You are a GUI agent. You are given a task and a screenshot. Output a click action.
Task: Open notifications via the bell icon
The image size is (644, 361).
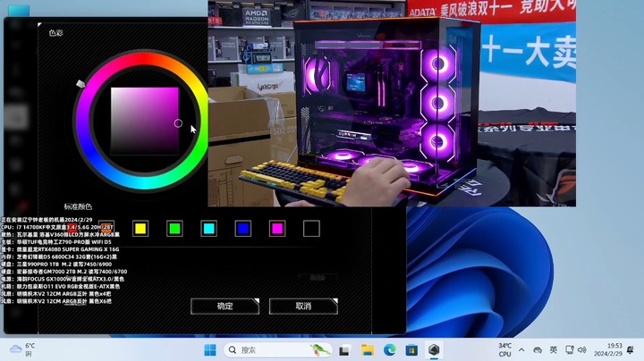(x=630, y=350)
